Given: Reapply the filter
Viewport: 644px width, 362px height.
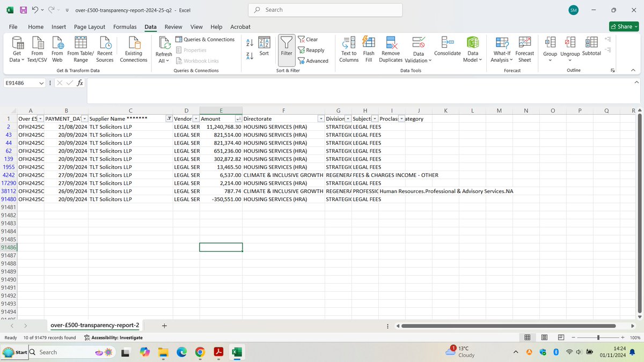Looking at the screenshot, I should coord(311,50).
